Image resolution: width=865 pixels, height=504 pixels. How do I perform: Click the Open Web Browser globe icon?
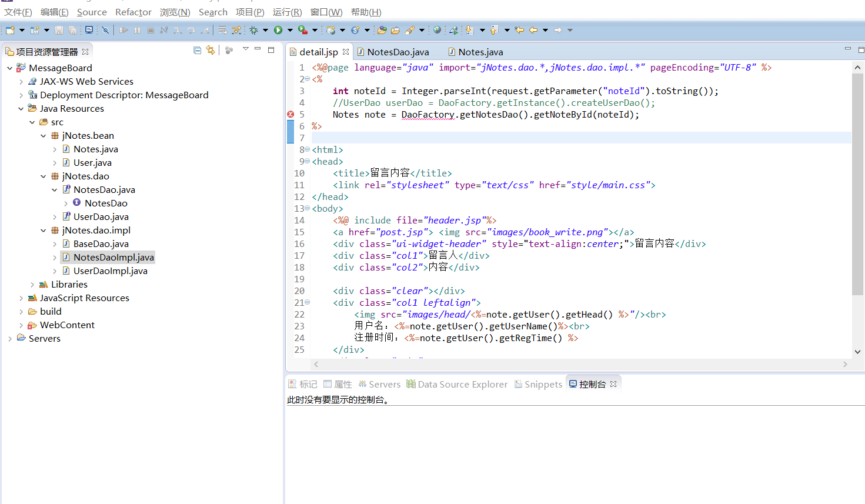pyautogui.click(x=437, y=30)
